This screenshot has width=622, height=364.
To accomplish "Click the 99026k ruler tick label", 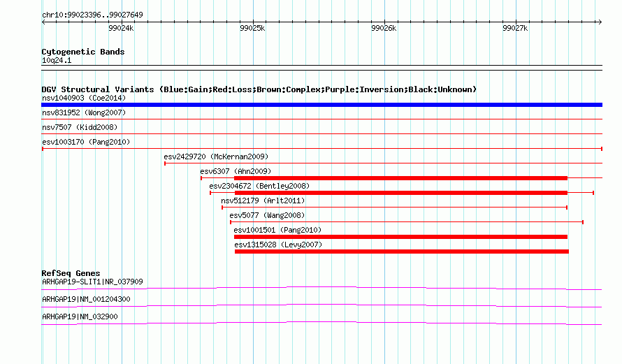I will [384, 28].
